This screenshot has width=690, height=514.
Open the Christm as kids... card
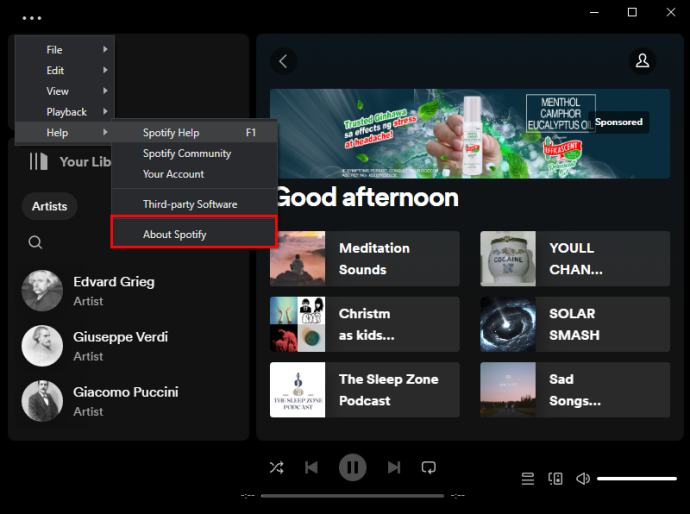pos(365,324)
